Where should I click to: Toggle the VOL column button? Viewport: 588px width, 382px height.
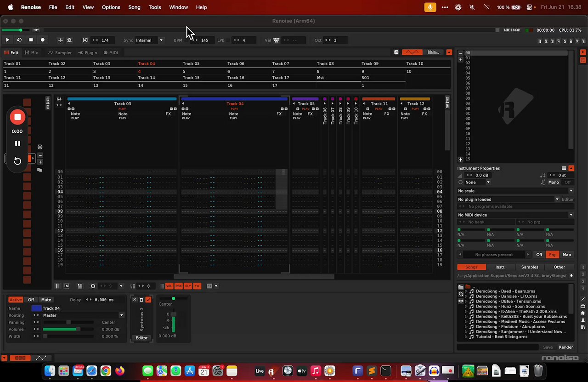click(x=169, y=286)
